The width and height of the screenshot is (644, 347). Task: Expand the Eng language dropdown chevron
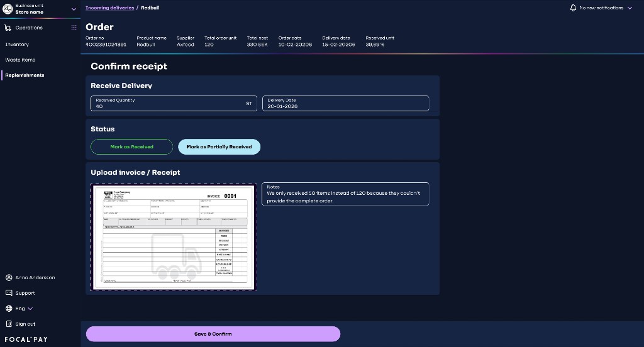click(x=30, y=309)
